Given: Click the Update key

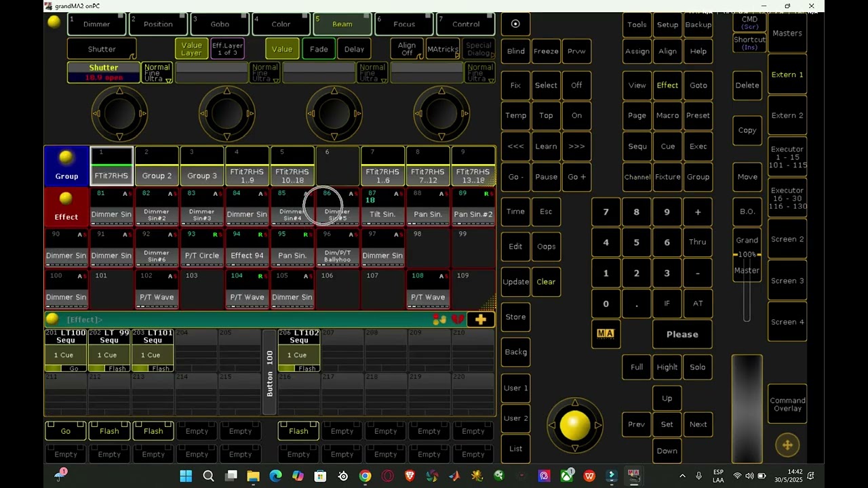Looking at the screenshot, I should tap(515, 281).
